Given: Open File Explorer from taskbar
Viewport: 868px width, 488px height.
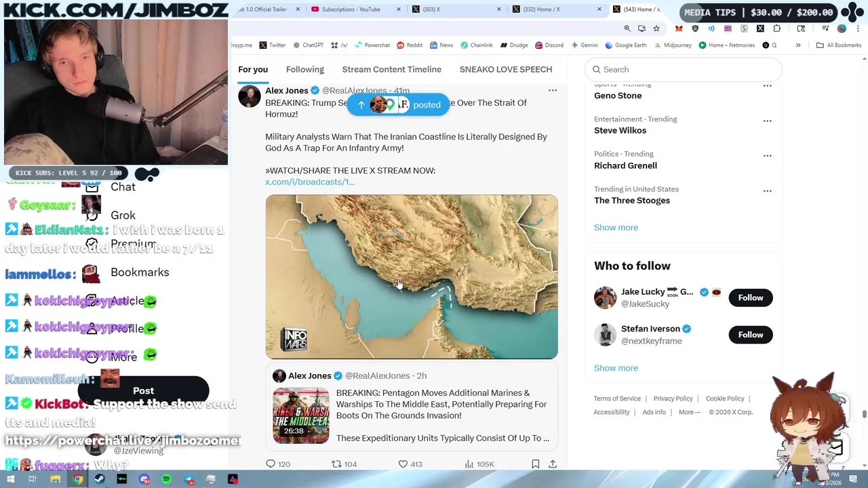Looking at the screenshot, I should coord(56,479).
